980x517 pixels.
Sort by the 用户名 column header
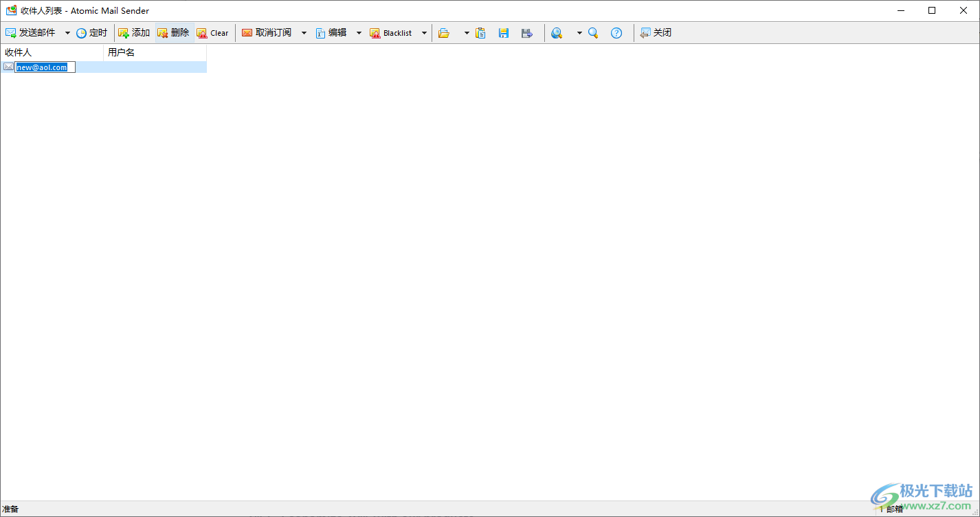pos(155,52)
